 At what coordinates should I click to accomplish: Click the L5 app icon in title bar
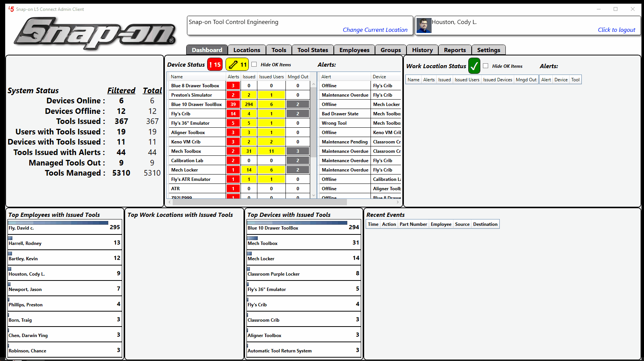tap(11, 9)
